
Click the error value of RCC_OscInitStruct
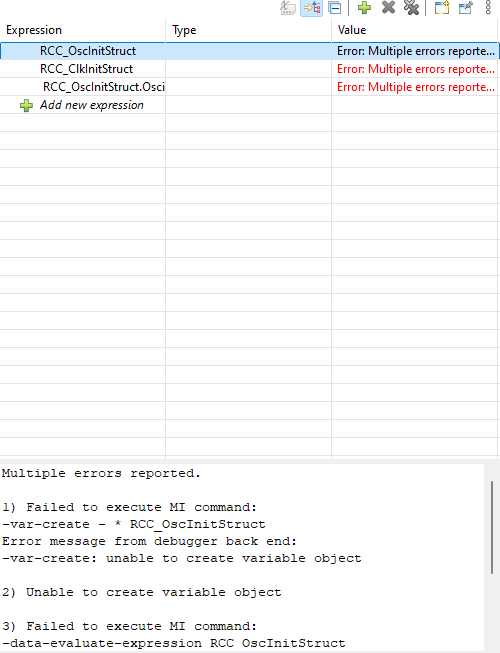coord(415,51)
